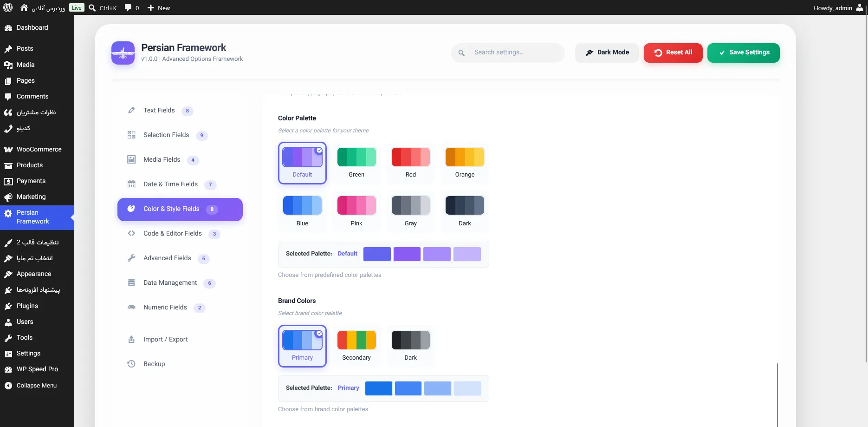Click the second swatch of selected Default palette
Image resolution: width=868 pixels, height=427 pixels.
pyautogui.click(x=407, y=254)
